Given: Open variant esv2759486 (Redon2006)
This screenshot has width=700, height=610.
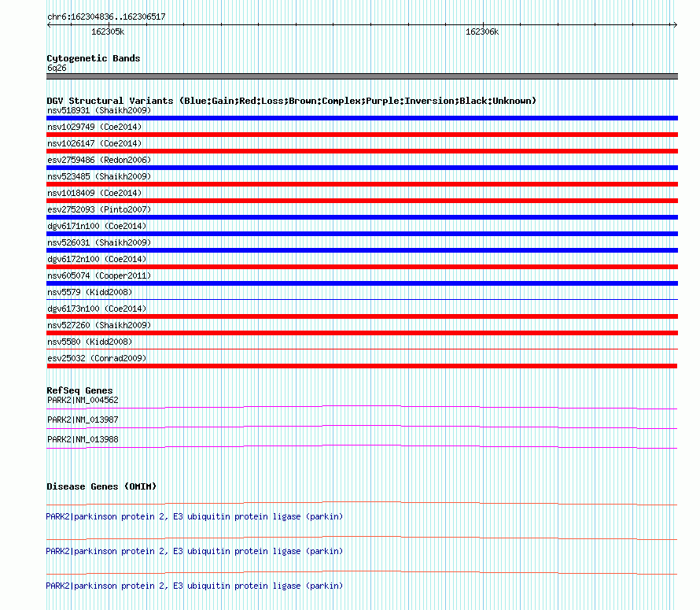Looking at the screenshot, I should (99, 160).
